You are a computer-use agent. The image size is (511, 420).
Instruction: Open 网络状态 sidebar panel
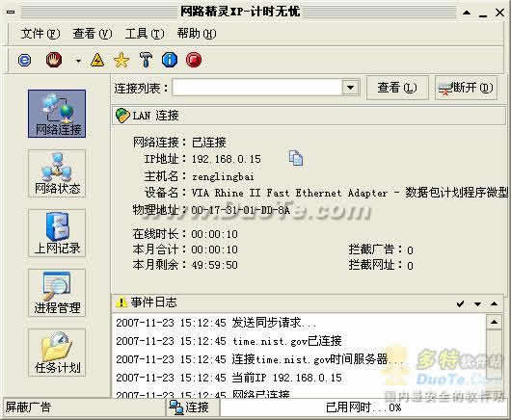point(57,173)
